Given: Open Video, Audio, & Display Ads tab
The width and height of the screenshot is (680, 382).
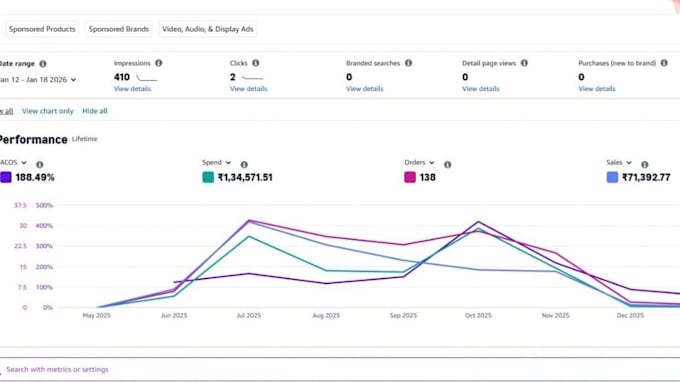Looking at the screenshot, I should pyautogui.click(x=208, y=29).
